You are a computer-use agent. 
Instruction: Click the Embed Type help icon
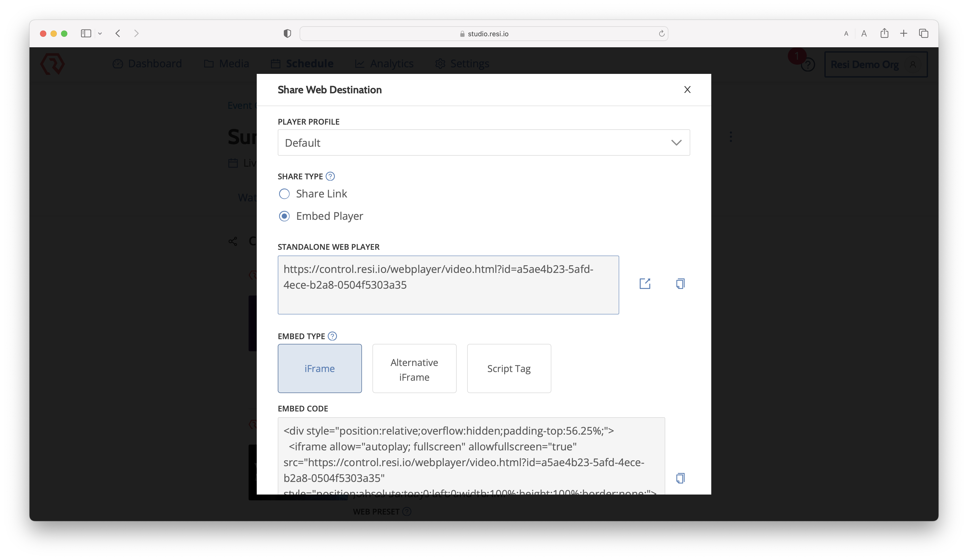pyautogui.click(x=332, y=336)
